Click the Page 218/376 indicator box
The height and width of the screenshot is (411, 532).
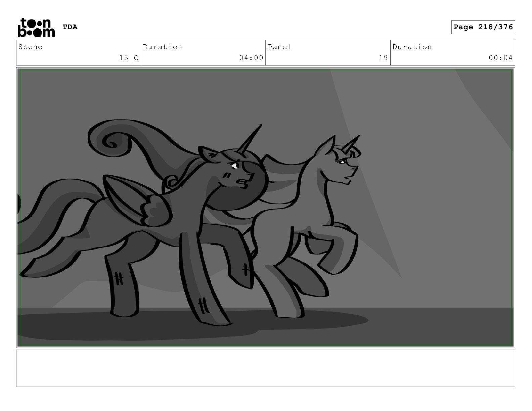[x=483, y=27]
